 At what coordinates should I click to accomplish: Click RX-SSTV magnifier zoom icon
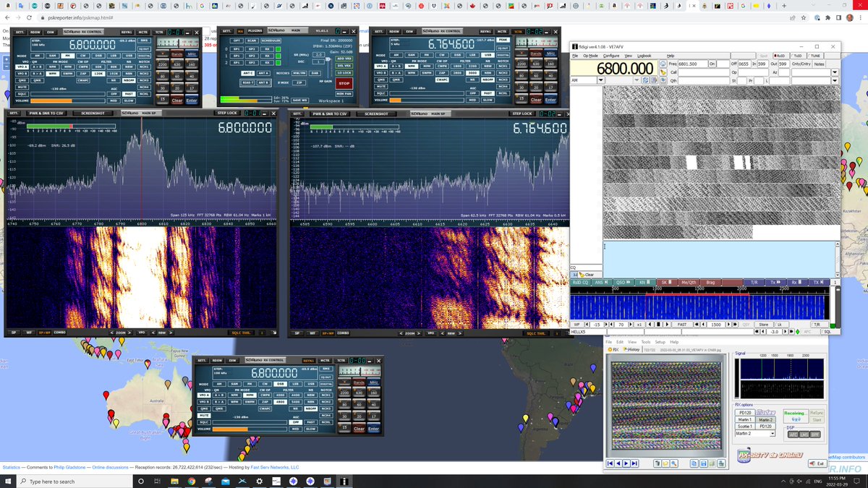674,463
